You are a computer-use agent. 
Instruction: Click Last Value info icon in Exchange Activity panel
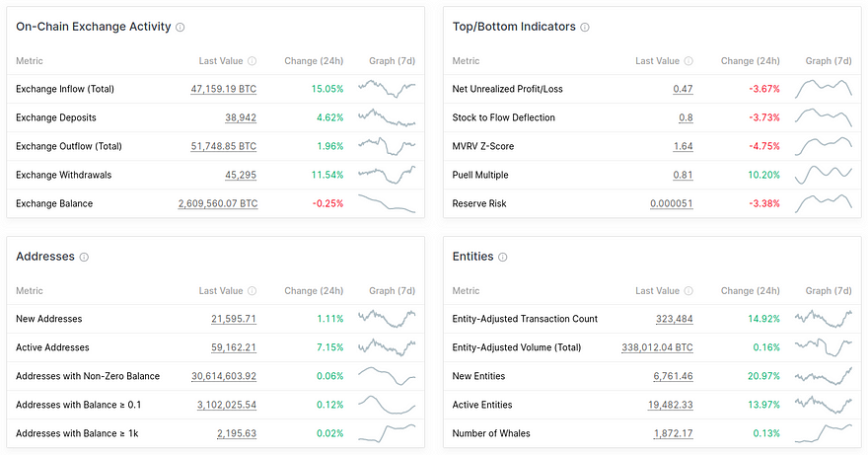click(x=252, y=61)
